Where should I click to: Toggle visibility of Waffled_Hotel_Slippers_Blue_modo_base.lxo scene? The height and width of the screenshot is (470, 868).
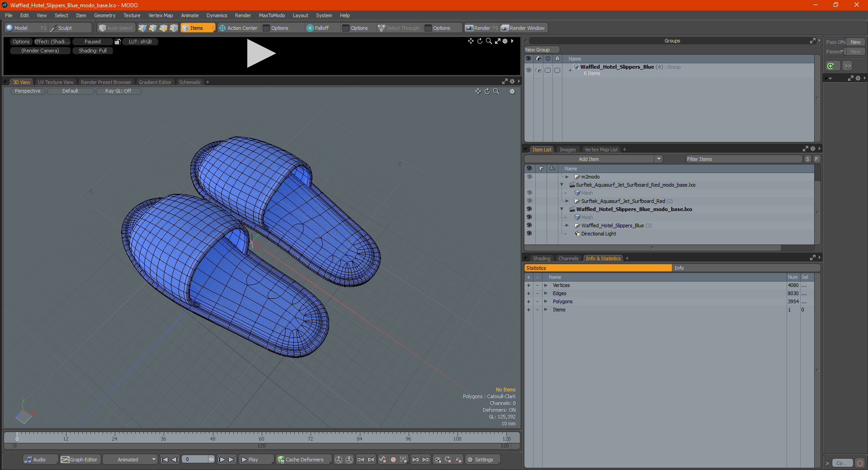click(x=529, y=209)
